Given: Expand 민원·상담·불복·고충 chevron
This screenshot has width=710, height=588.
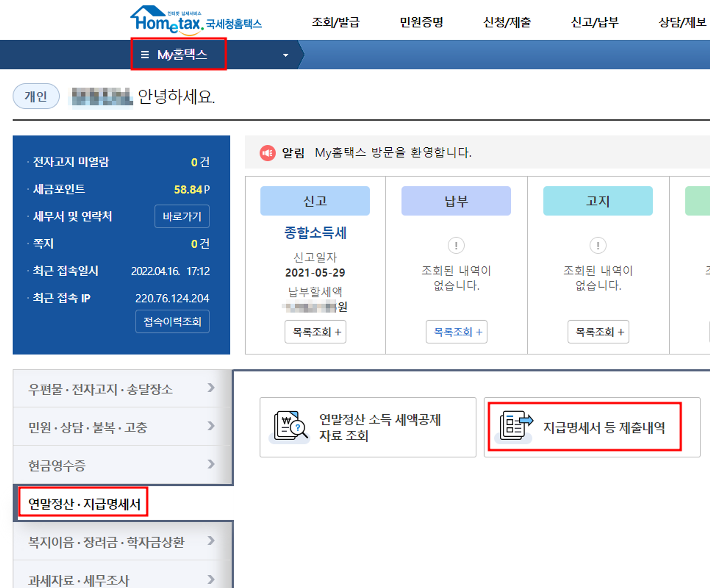Looking at the screenshot, I should pos(211,426).
